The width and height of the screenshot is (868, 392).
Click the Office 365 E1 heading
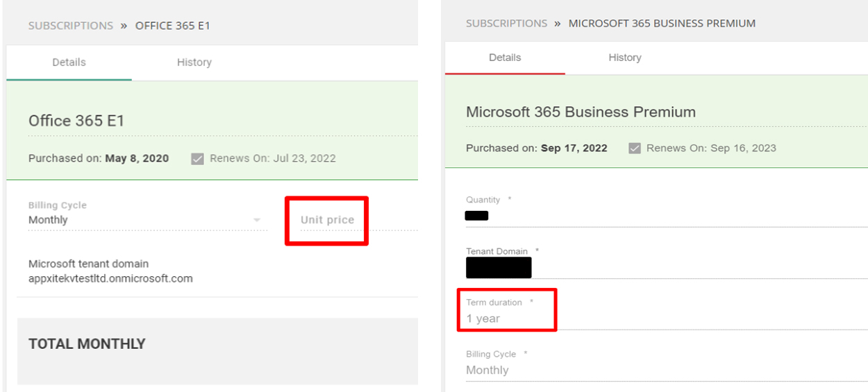[x=76, y=121]
